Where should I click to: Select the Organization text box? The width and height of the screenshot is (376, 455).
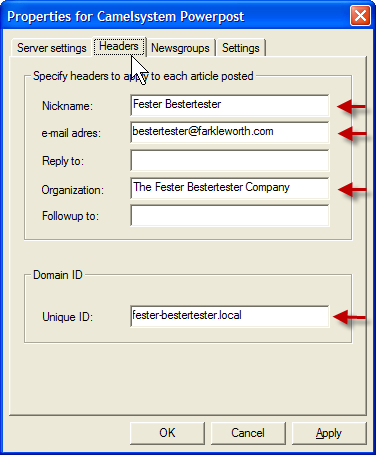coord(230,188)
